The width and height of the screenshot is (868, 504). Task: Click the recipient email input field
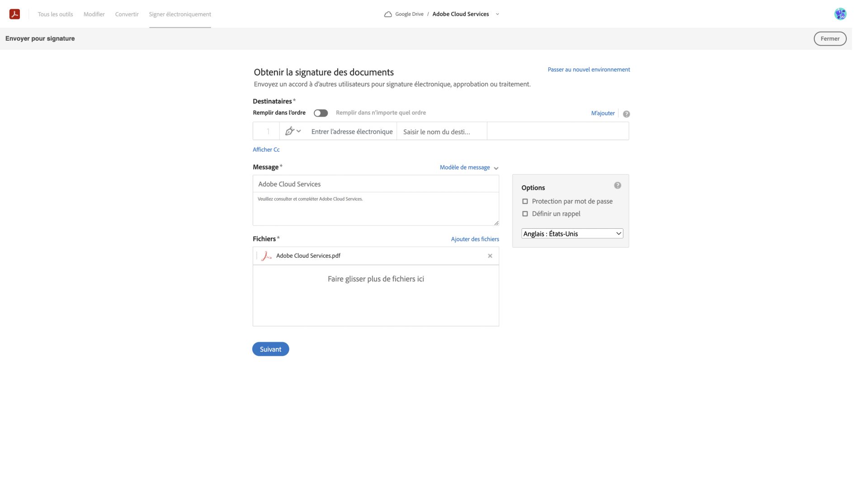coord(352,131)
